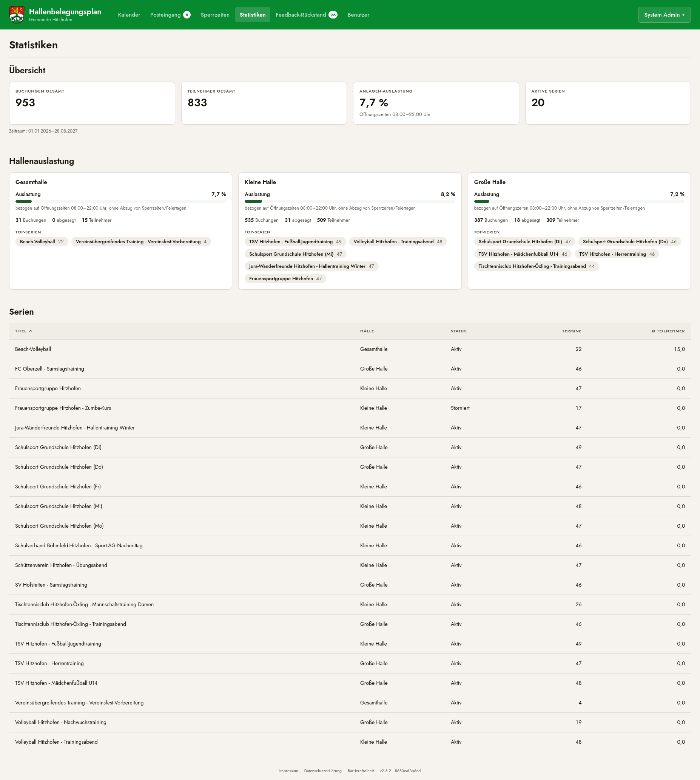Sort the table by Status header
The width and height of the screenshot is (700, 780).
[458, 331]
